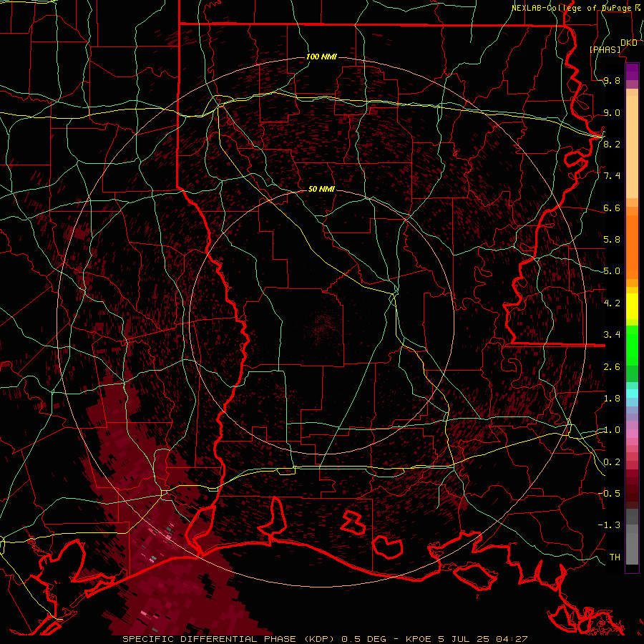Screen dimensions: 644x644
Task: Click the 0.2 value on the scale
Action: click(x=612, y=462)
